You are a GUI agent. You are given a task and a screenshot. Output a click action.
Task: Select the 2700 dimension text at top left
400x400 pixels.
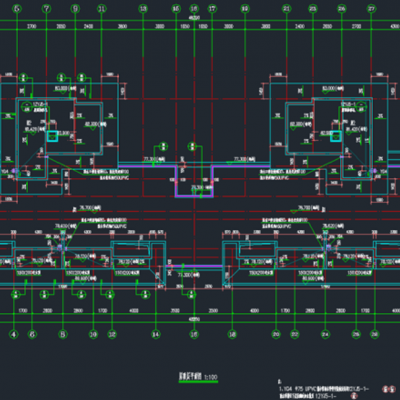[x=32, y=26]
